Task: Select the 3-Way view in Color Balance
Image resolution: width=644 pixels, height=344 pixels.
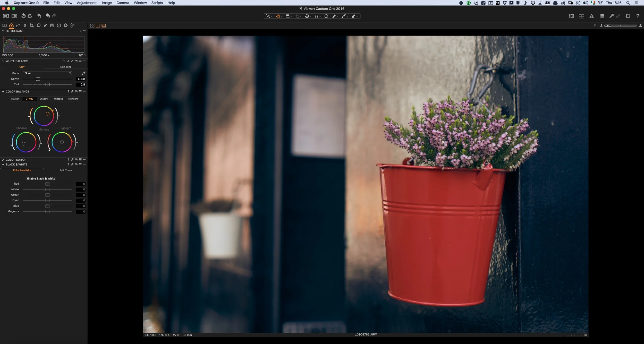Action: point(29,99)
